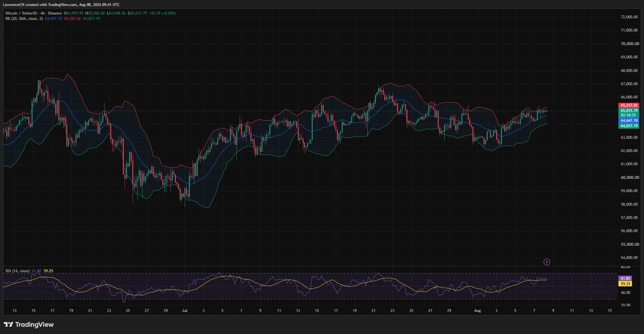
Task: Click the RSI (14, close) indicator label
Action: coord(18,271)
